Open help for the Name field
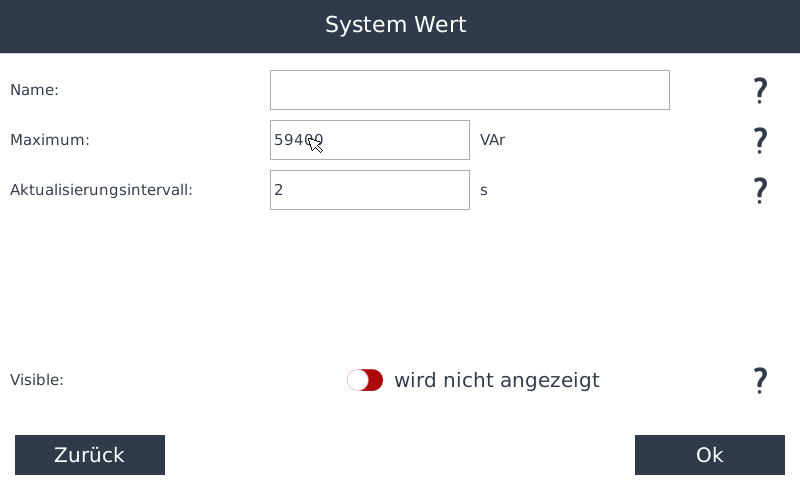800x480 pixels. pos(760,90)
